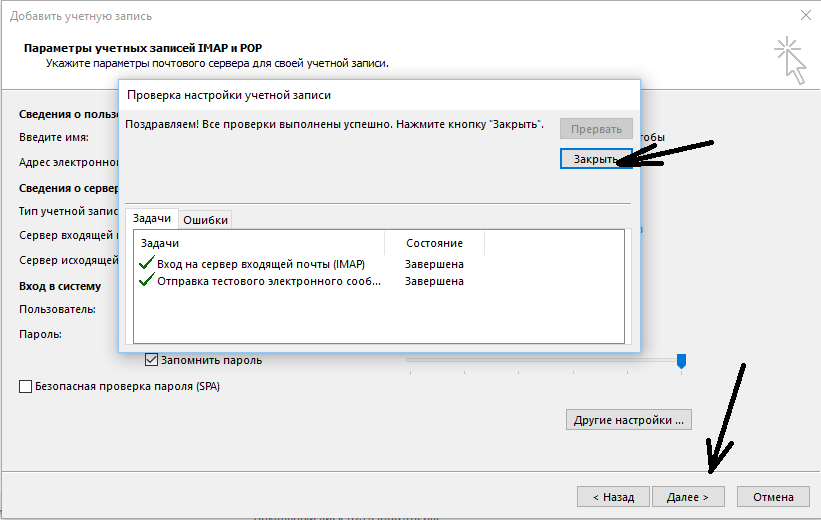Proceed with the Далее button
Screen dimensions: 821x520
(x=688, y=496)
